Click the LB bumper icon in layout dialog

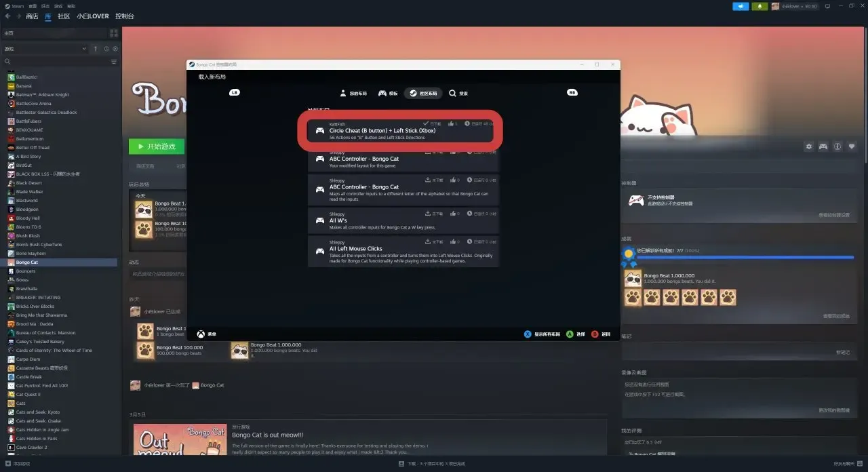[235, 93]
